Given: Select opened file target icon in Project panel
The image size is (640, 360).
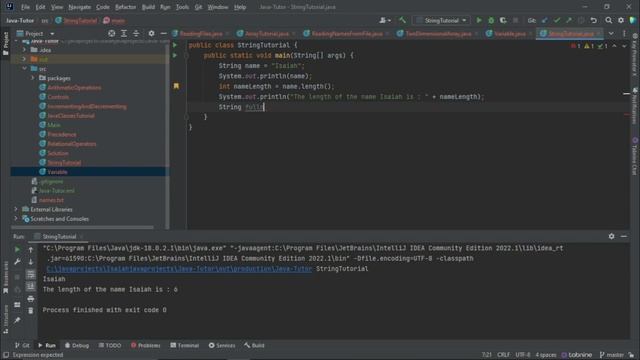Looking at the screenshot, I should 111,33.
